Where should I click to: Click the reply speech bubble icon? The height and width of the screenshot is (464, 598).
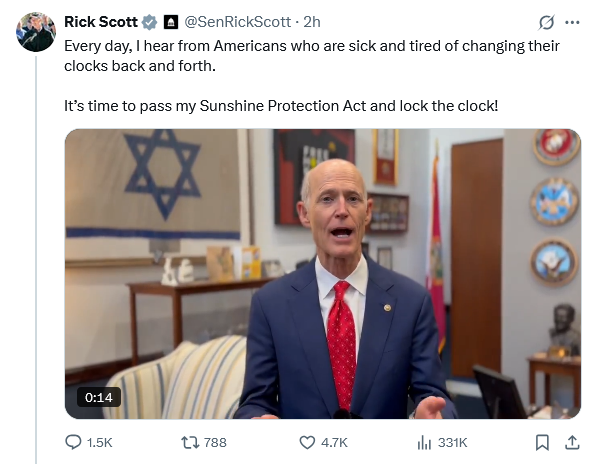click(x=73, y=442)
